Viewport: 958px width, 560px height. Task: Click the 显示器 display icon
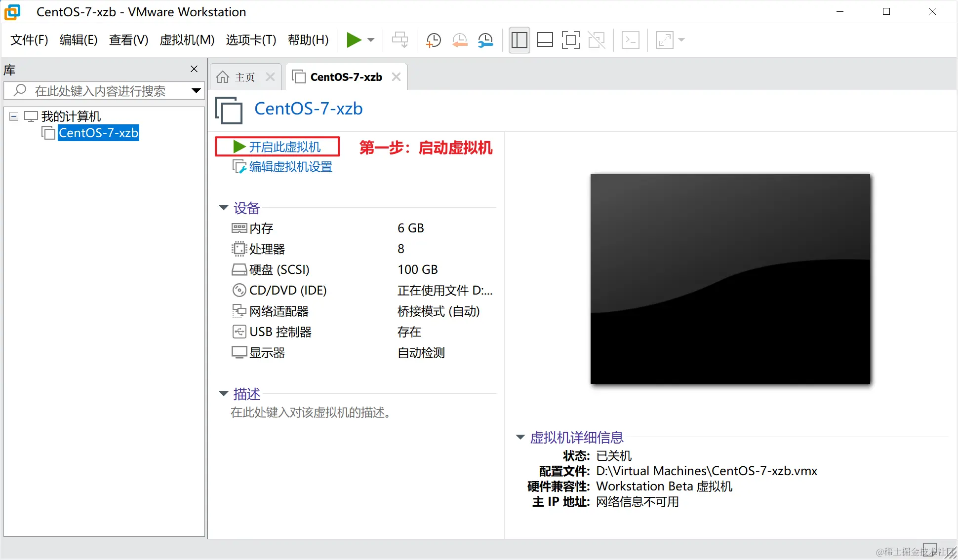click(x=239, y=352)
